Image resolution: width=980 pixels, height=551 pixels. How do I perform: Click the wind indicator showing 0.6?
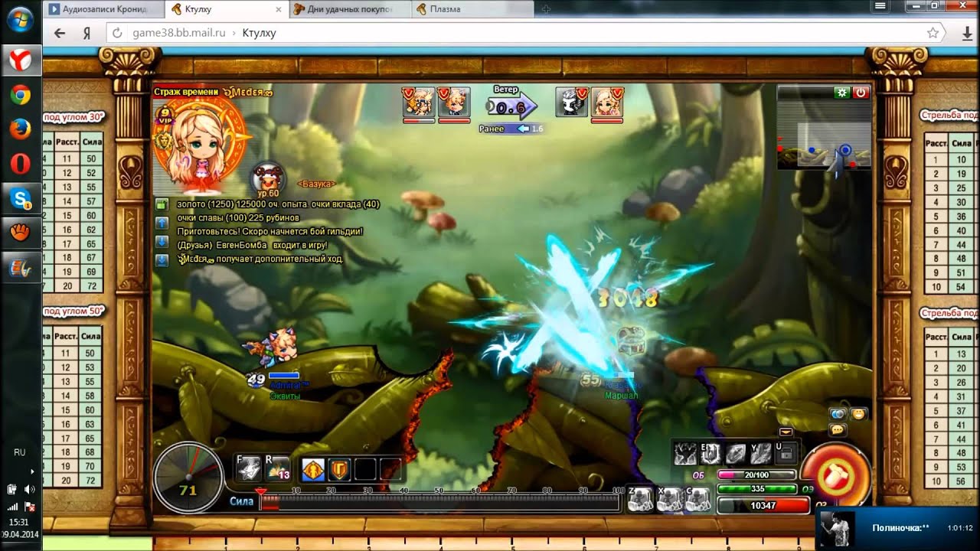pos(511,107)
